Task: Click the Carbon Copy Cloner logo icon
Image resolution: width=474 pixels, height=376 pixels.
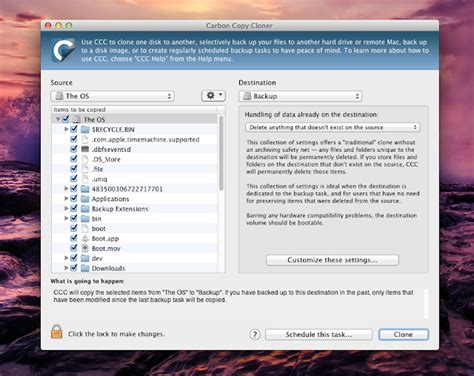Action: coord(63,50)
